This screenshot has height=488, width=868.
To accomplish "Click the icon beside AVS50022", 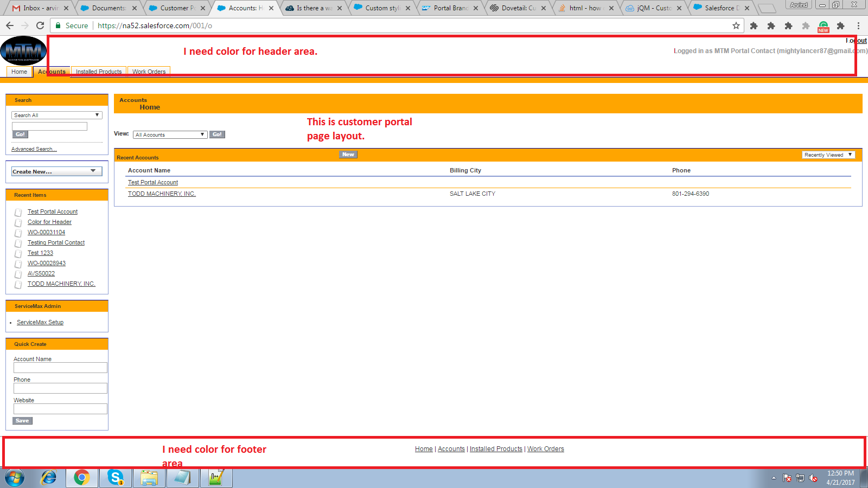I will point(18,274).
